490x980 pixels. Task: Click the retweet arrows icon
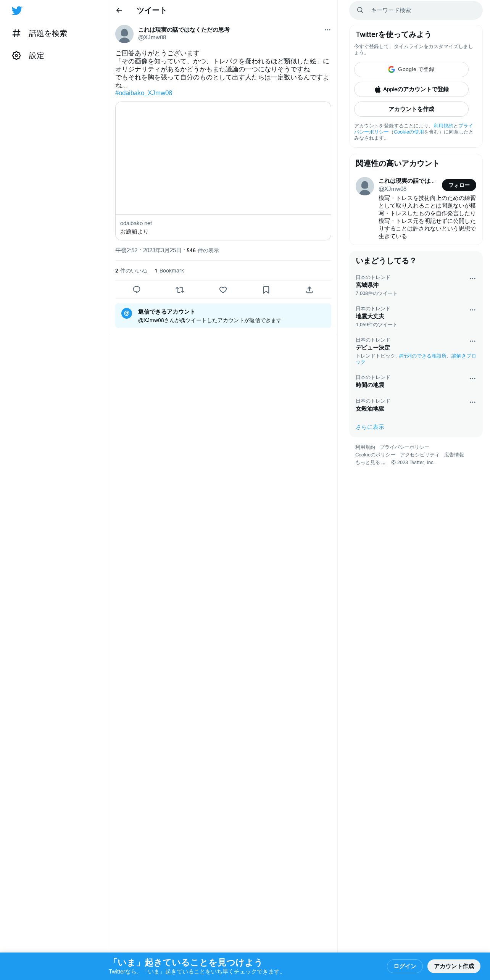tap(180, 290)
